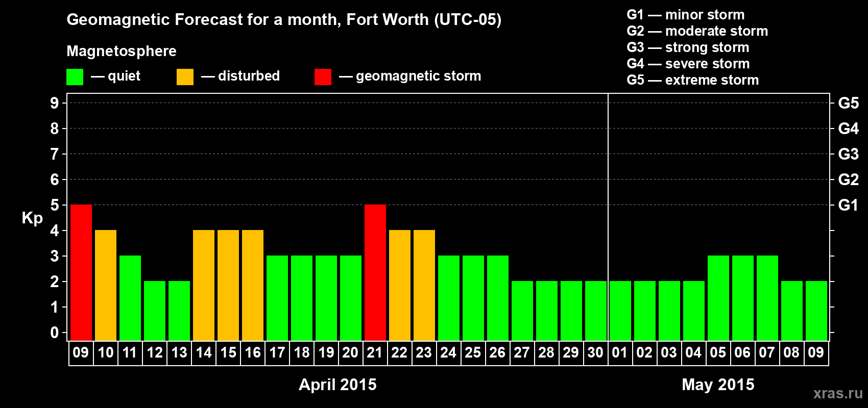Select the green bar for April 11
The width and height of the screenshot is (868, 408).
click(x=130, y=298)
